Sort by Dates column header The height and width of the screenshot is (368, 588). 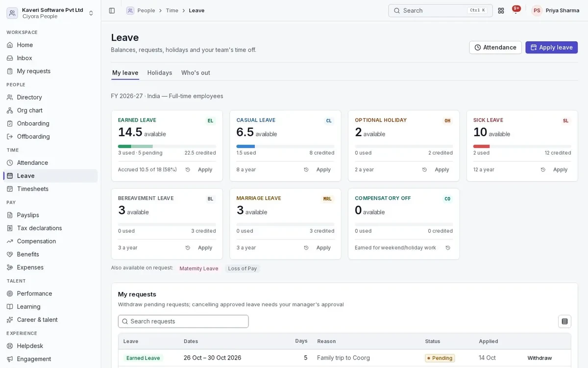pos(191,342)
